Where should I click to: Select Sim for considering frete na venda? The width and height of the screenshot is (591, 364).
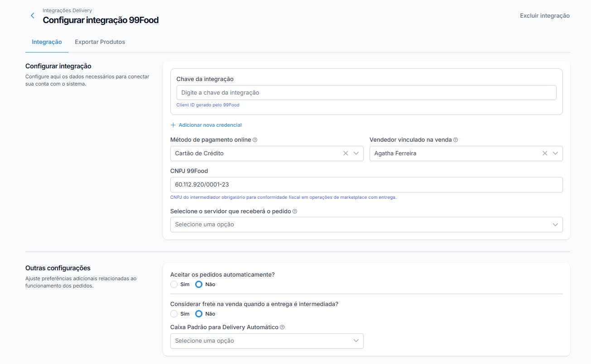[x=174, y=314]
